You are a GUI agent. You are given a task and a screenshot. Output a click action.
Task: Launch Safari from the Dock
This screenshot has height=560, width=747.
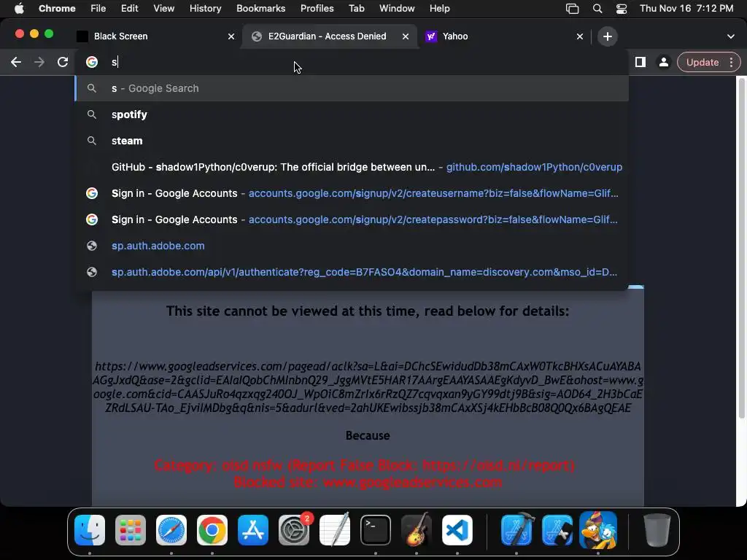(x=171, y=530)
